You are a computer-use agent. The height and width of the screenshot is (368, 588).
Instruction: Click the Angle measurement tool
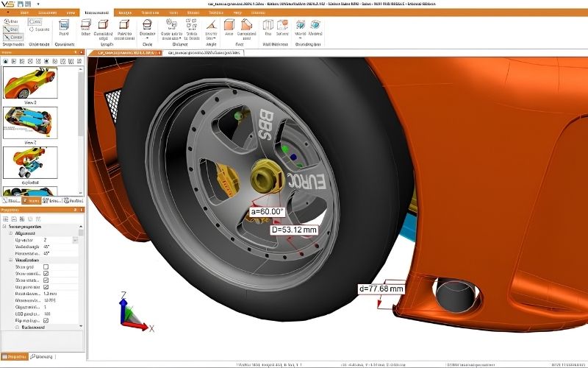(x=212, y=29)
